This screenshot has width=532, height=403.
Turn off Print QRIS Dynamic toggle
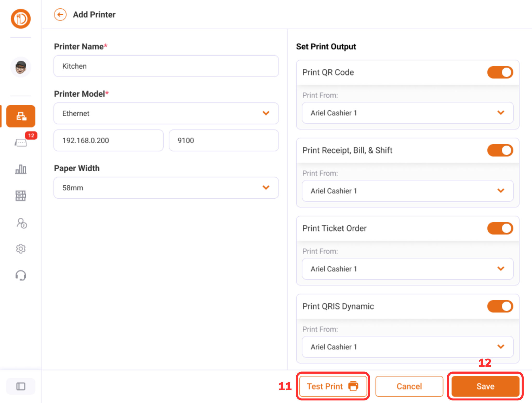[500, 306]
